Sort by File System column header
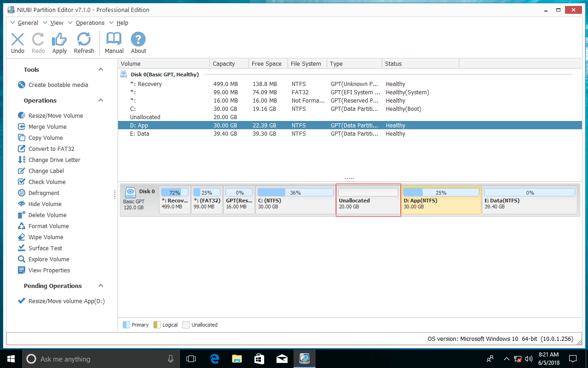Screen dimensions: 588x368 [x=307, y=63]
